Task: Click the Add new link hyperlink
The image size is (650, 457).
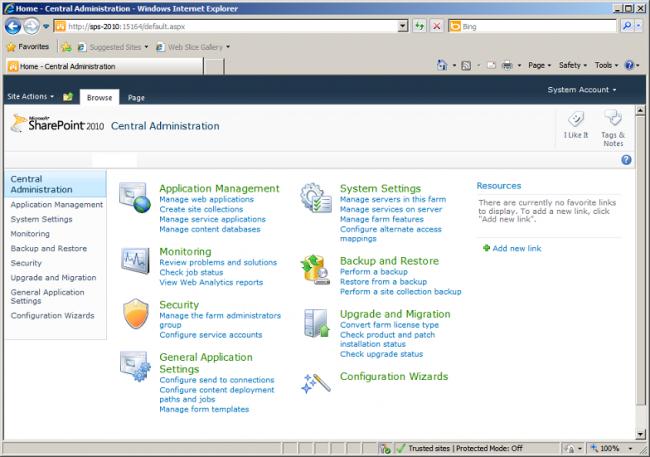Action: click(x=516, y=248)
